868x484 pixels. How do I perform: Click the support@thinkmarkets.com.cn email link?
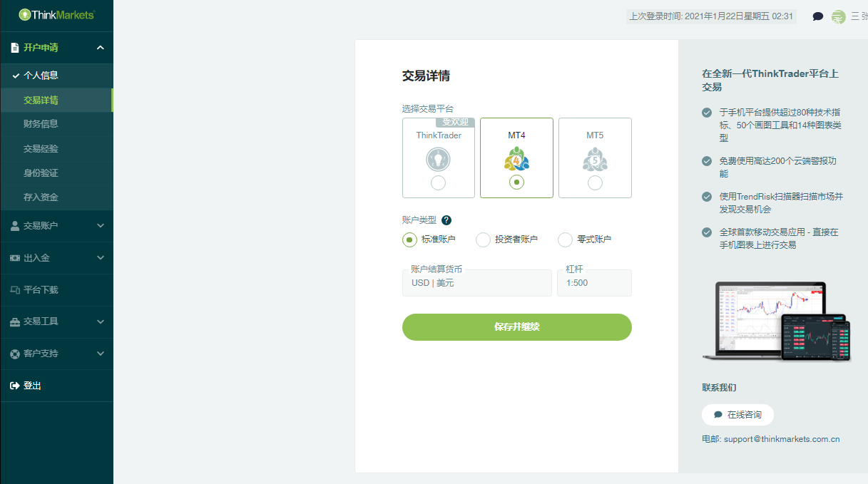[x=782, y=439]
